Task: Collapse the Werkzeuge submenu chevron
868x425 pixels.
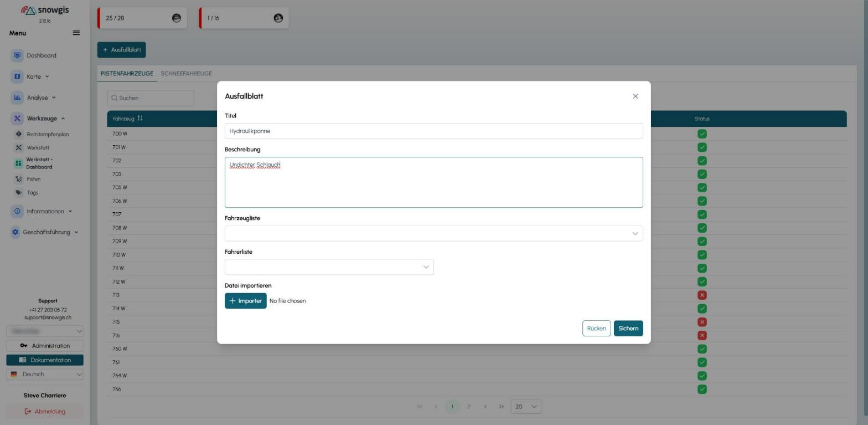Action: [x=63, y=119]
